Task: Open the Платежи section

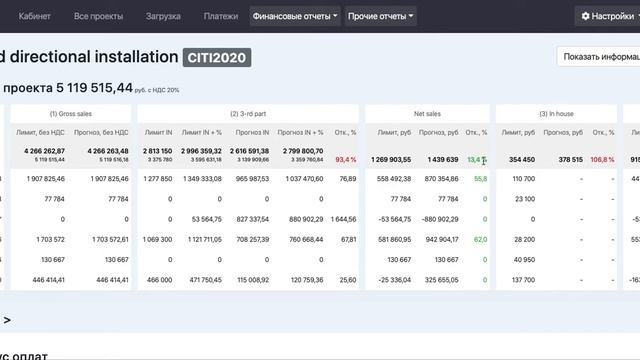Action: tap(221, 16)
